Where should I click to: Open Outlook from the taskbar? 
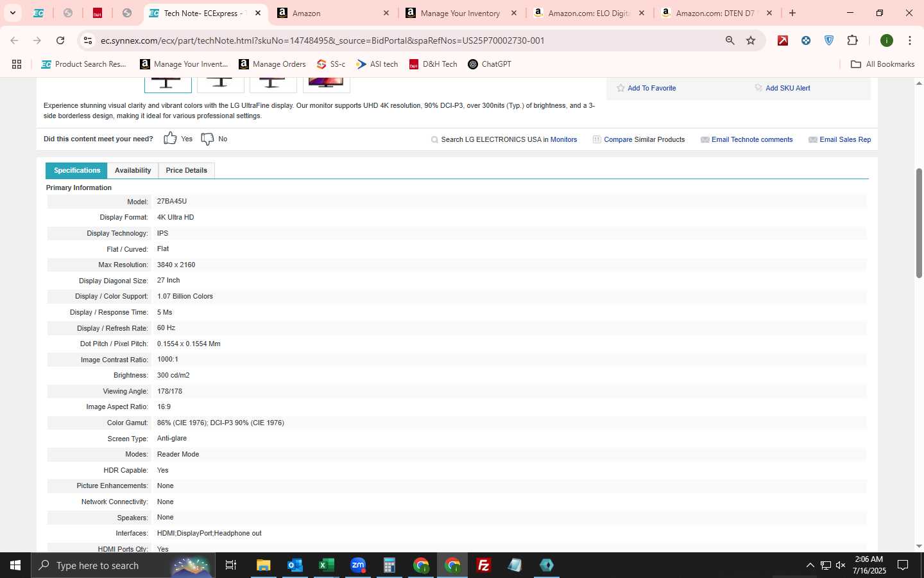point(295,565)
